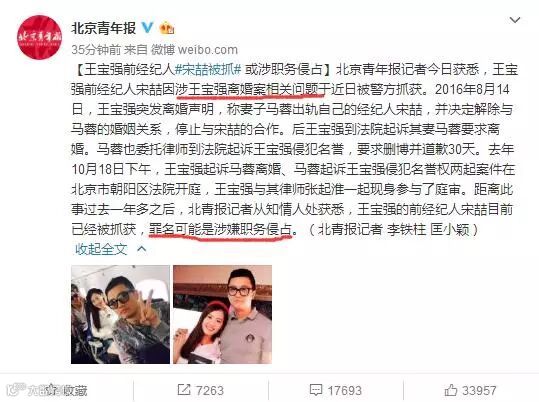Open the second photo thumbnail of couple

[x=222, y=314]
